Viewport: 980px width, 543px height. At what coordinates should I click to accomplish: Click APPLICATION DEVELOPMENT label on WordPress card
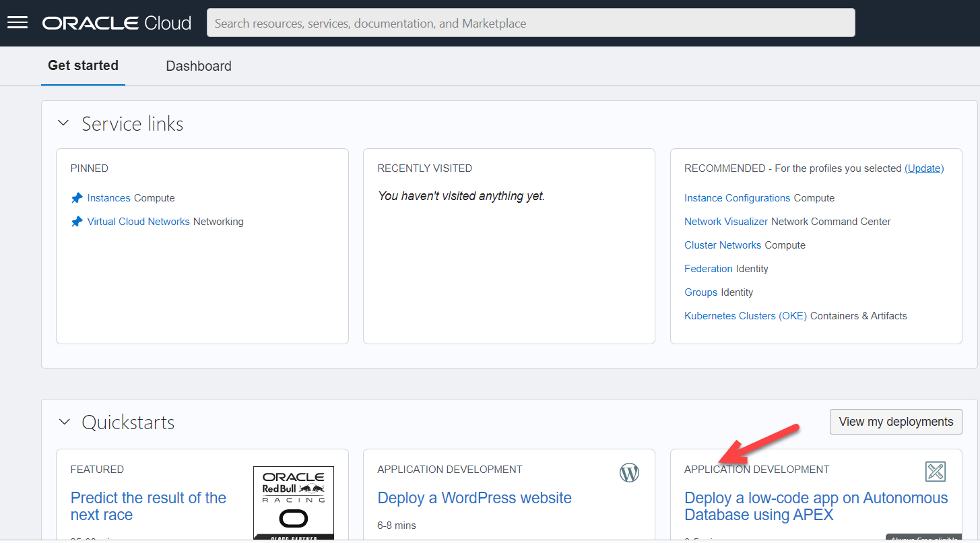point(450,470)
